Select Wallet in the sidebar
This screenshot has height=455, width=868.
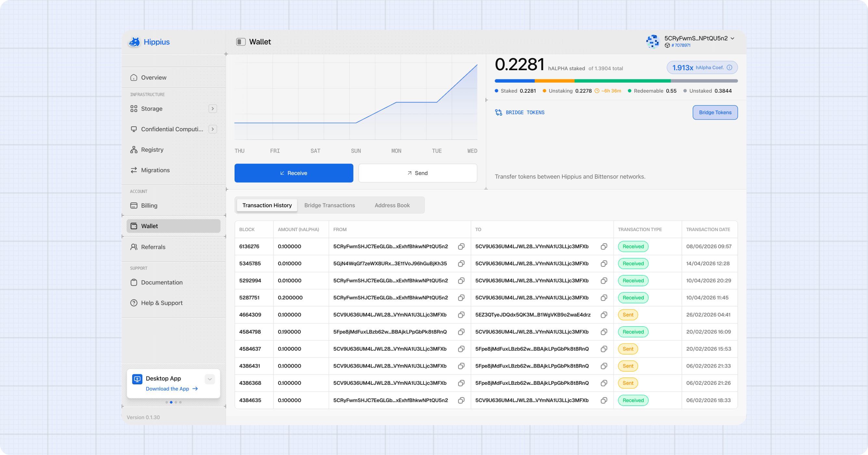pyautogui.click(x=173, y=226)
